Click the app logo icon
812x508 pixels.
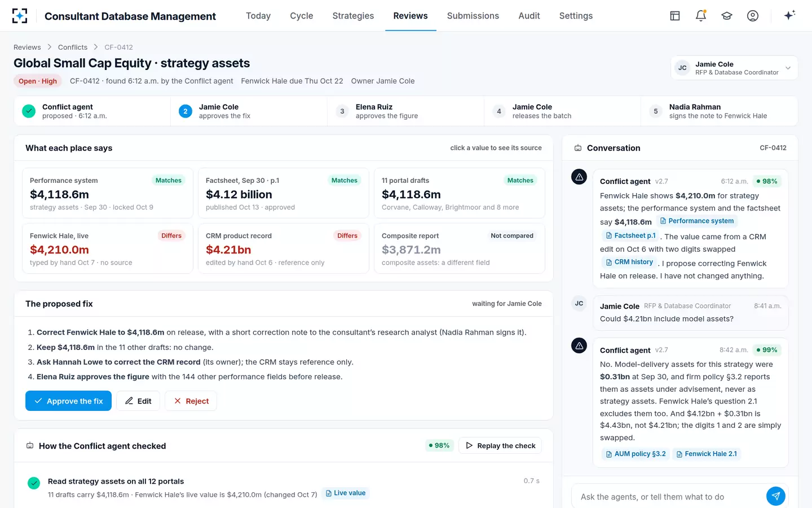(x=20, y=16)
